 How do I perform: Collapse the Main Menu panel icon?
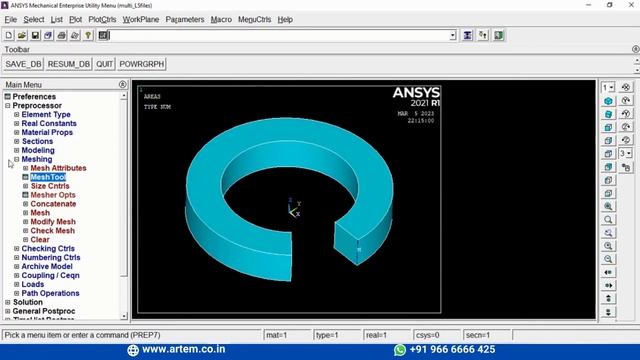(x=122, y=84)
